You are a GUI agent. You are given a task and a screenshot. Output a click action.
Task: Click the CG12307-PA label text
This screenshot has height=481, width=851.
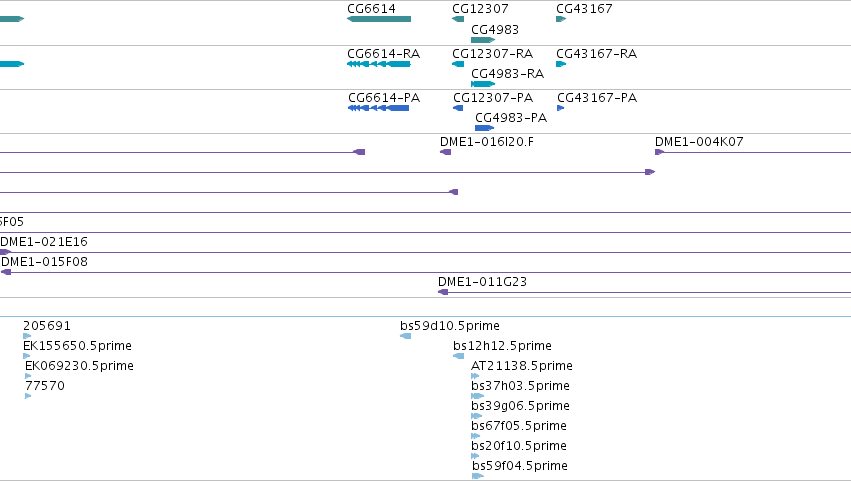pos(493,98)
